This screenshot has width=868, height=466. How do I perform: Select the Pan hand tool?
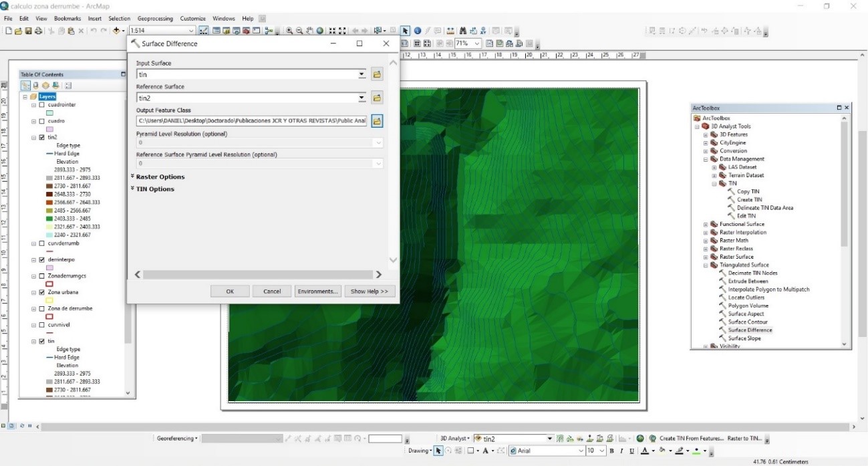click(309, 31)
